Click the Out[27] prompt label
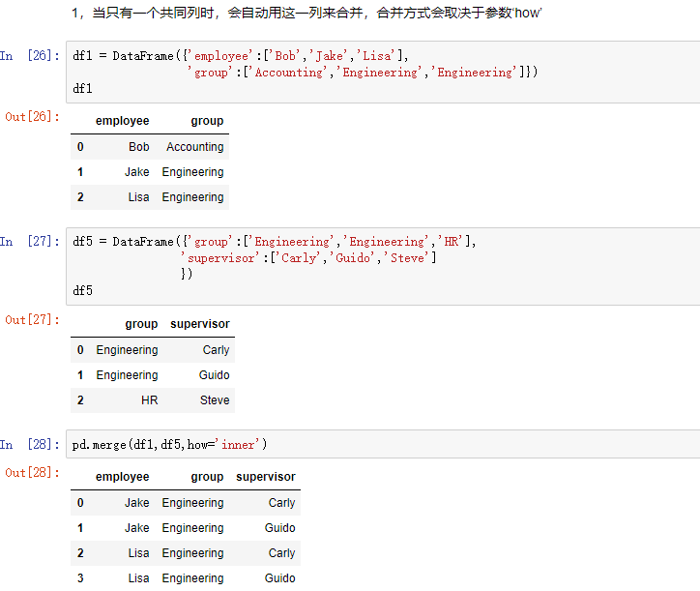 point(32,320)
